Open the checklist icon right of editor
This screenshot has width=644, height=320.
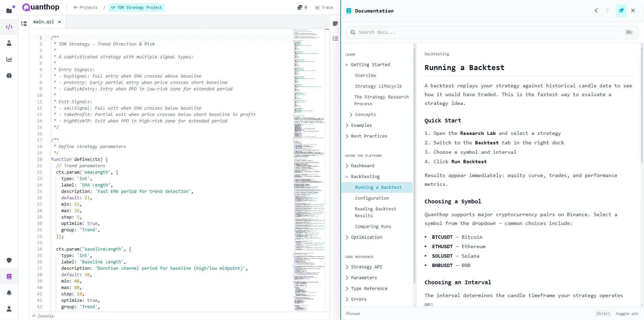click(335, 38)
